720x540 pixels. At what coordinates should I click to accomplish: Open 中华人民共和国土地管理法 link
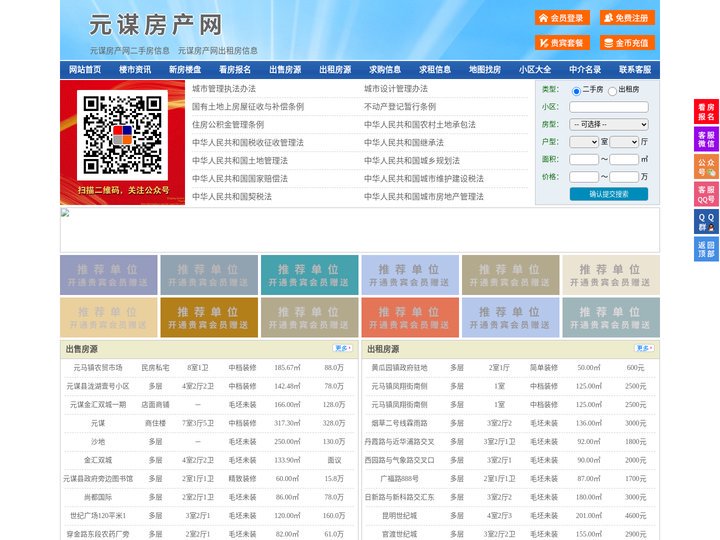240,160
